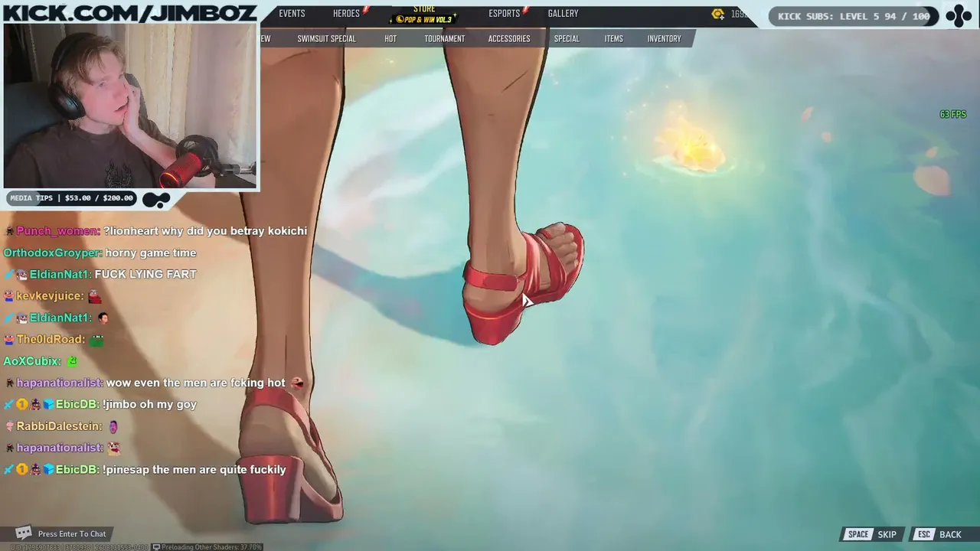Screen dimensions: 980x551
Task: Click the Back button
Action: [x=939, y=534]
